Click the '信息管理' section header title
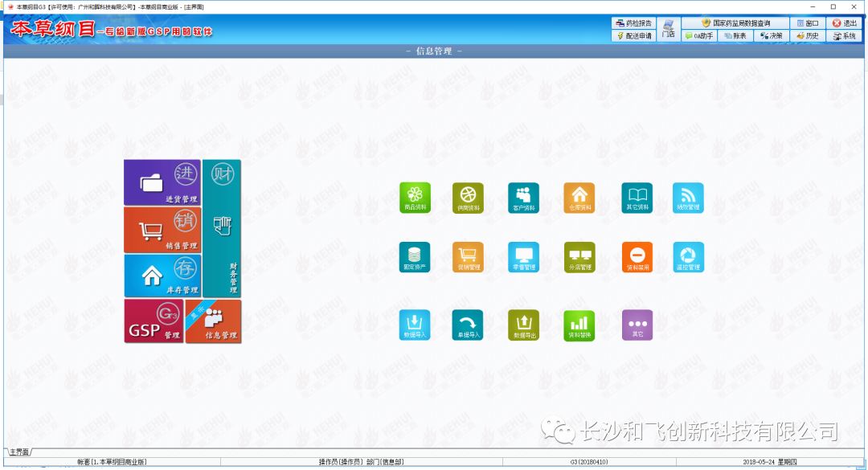The height and width of the screenshot is (470, 868). pyautogui.click(x=434, y=51)
